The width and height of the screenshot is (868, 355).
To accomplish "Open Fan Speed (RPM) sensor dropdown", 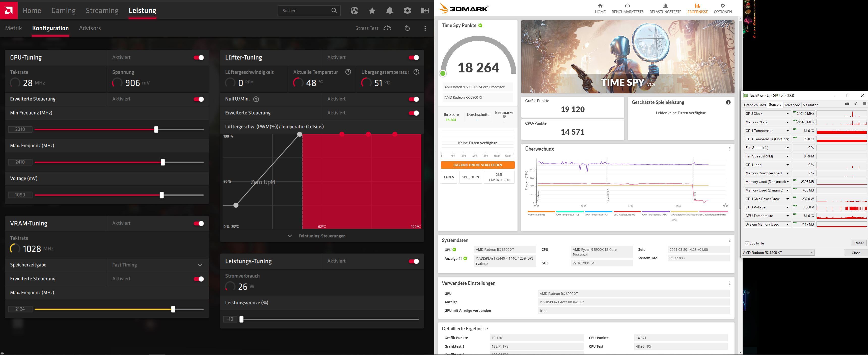I will [788, 156].
